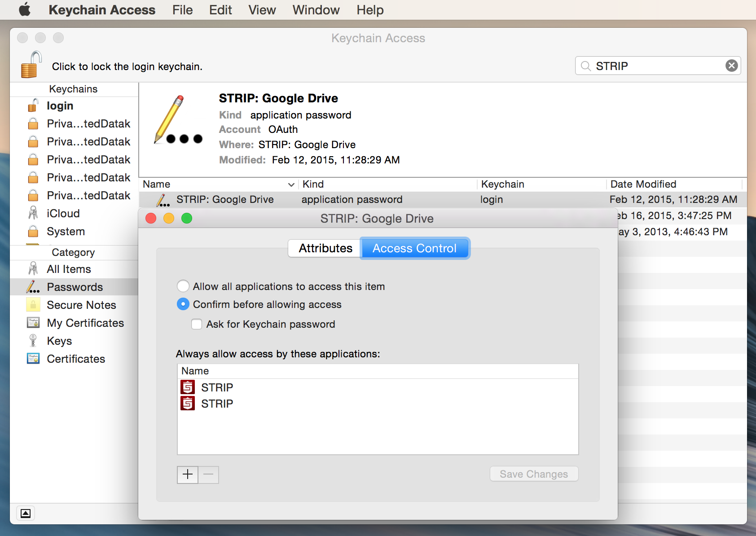Screen dimensions: 756x536
Task: Click the iCloud keys icon
Action: point(33,213)
